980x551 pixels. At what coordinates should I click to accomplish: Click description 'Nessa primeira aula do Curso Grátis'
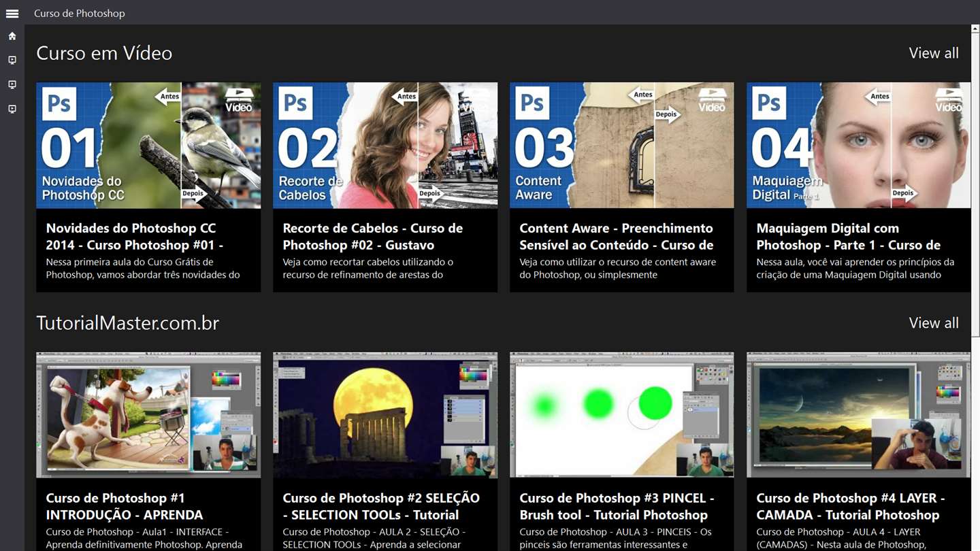(143, 269)
